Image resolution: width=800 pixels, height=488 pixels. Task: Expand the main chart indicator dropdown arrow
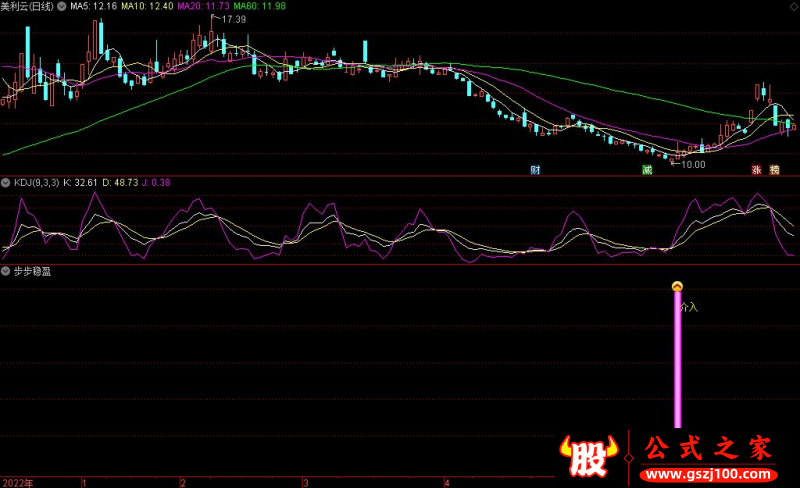point(62,6)
